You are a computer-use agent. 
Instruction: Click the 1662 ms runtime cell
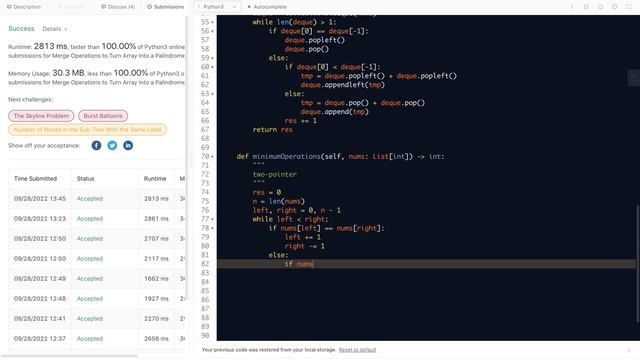pos(156,279)
